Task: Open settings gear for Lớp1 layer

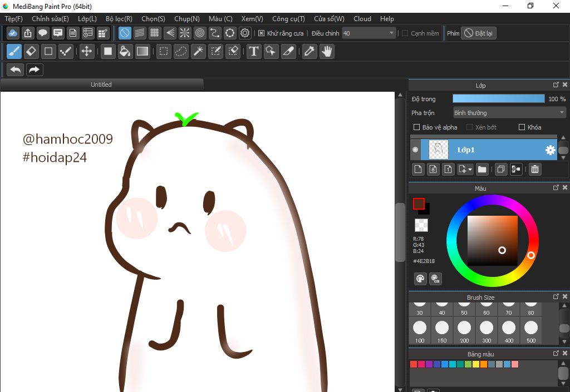Action: point(551,150)
